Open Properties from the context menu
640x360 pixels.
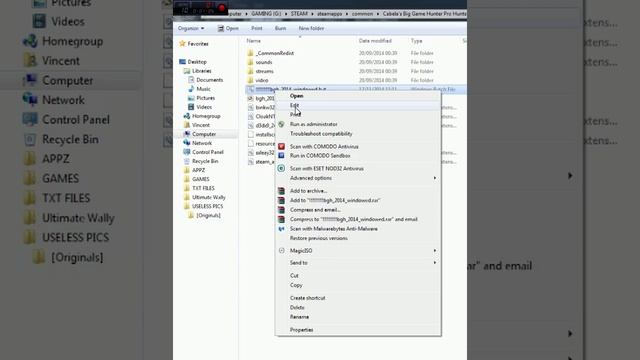pos(301,329)
